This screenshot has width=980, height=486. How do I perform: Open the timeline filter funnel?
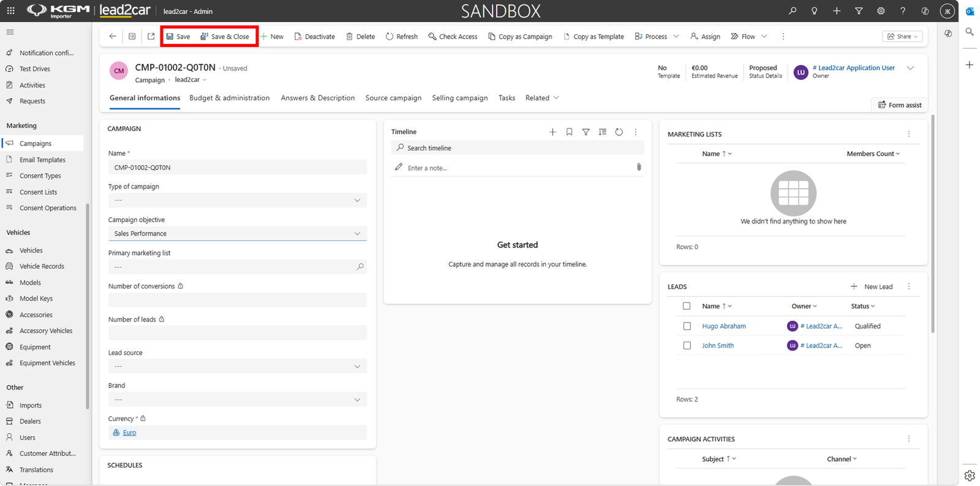tap(586, 132)
